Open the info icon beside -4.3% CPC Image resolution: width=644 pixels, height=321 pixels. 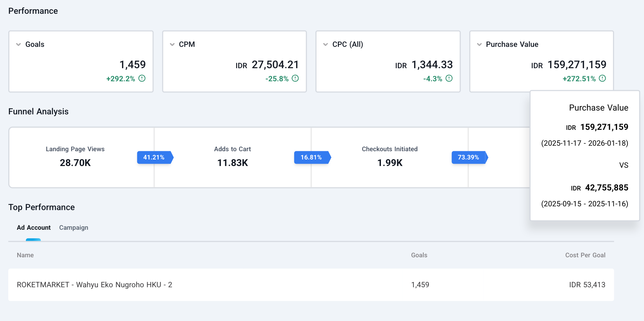coord(449,78)
